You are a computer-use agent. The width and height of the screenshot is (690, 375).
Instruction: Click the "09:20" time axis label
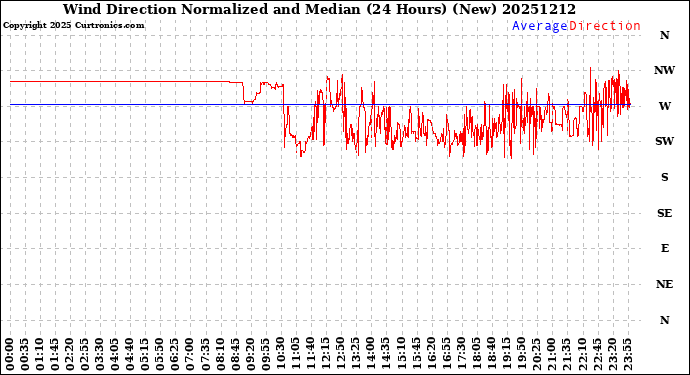250,354
